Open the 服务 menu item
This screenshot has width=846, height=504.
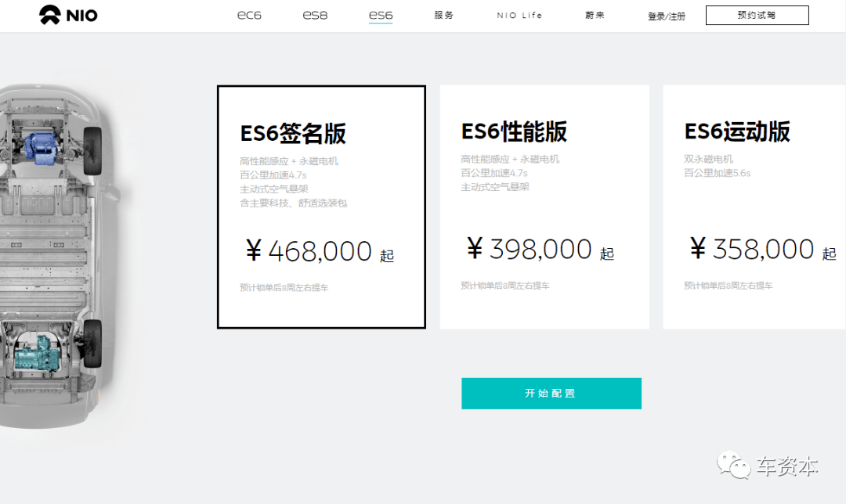pyautogui.click(x=444, y=15)
